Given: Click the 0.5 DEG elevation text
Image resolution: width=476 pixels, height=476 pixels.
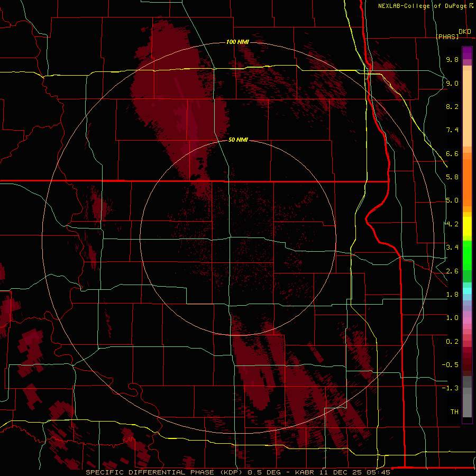Looking at the screenshot, I should click(263, 472).
